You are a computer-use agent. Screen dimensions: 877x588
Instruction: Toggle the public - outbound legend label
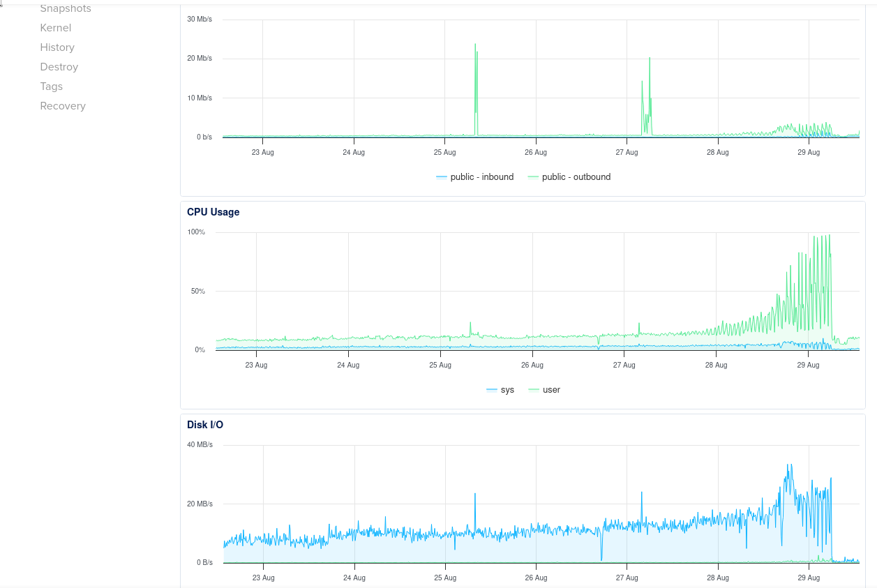[x=576, y=177]
